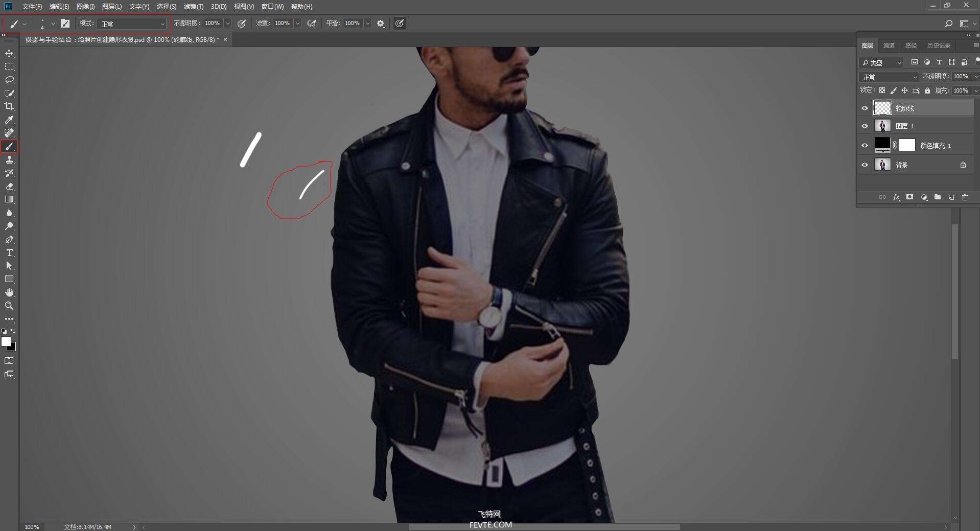Select the Crop tool
Screen dimensions: 980x531
pos(9,106)
